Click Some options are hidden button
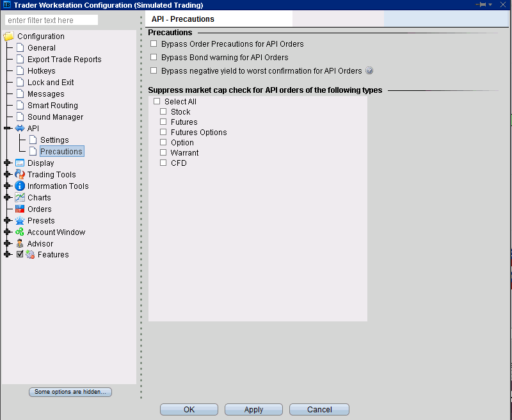This screenshot has height=420, width=512. (70, 392)
